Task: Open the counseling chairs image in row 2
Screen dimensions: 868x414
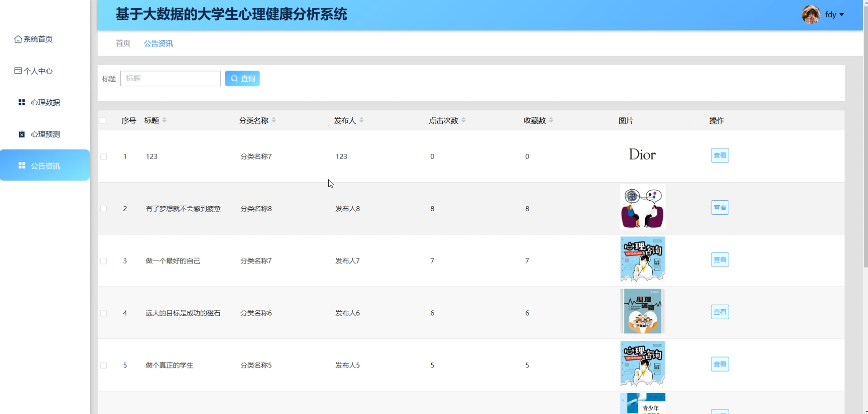Action: pos(642,207)
